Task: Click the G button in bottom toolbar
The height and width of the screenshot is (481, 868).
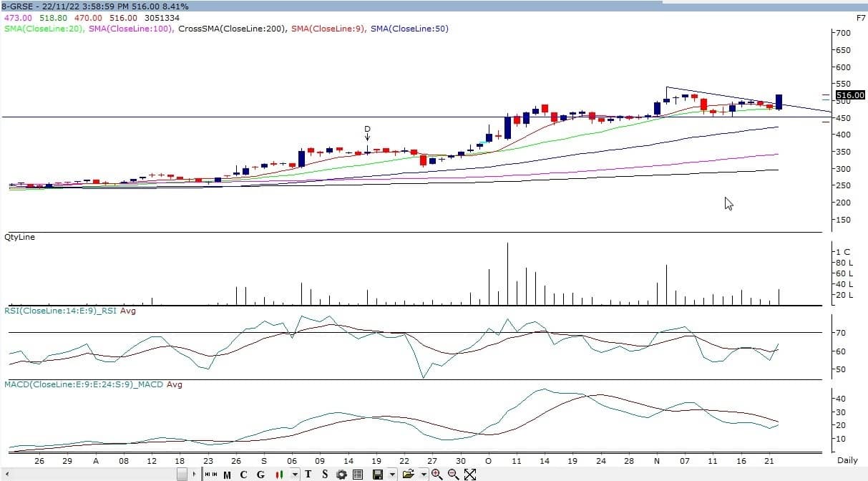Action: (260, 474)
